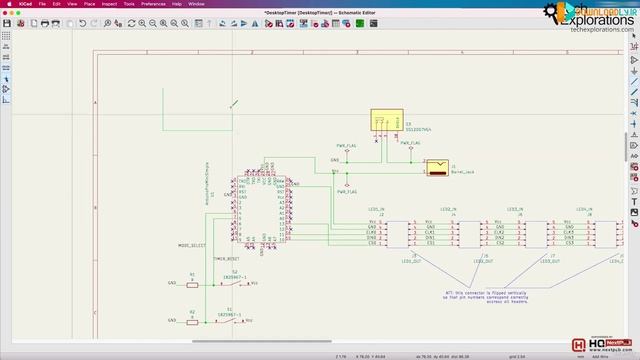Open the scripting console icon
The height and width of the screenshot is (360, 640).
(x=373, y=24)
